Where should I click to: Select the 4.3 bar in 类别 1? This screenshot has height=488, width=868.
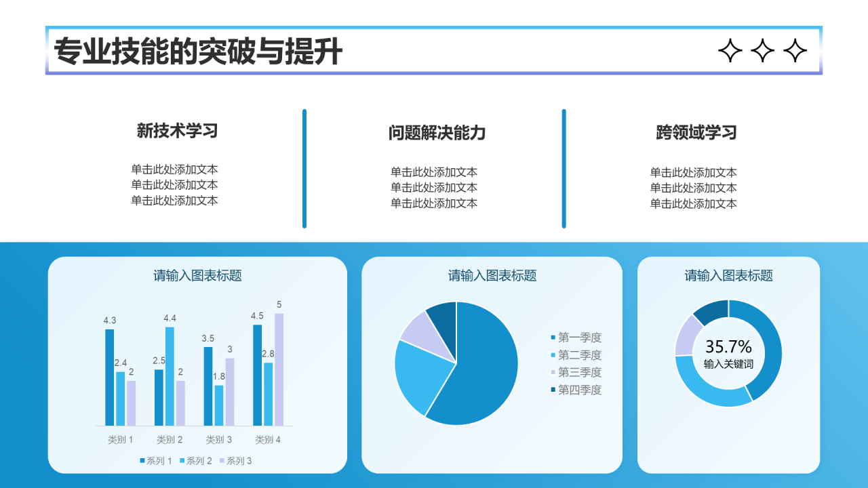pyautogui.click(x=110, y=378)
